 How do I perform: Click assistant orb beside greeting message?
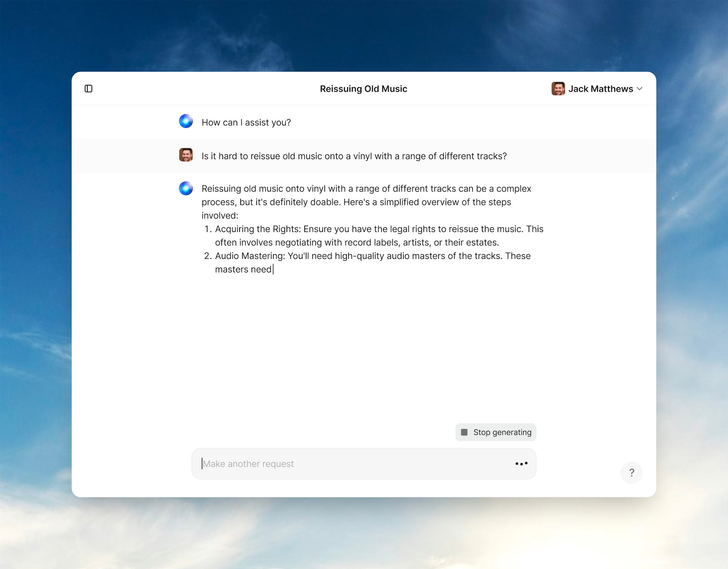(186, 121)
